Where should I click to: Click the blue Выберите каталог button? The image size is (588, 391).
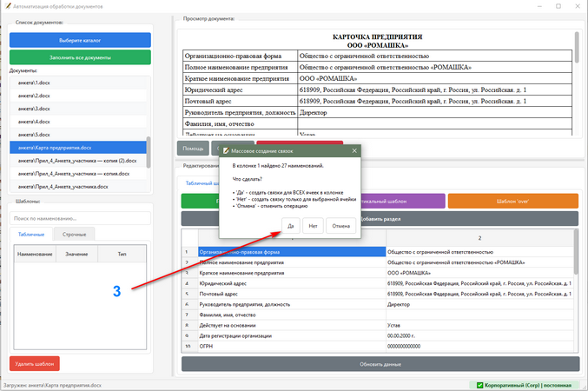point(80,40)
